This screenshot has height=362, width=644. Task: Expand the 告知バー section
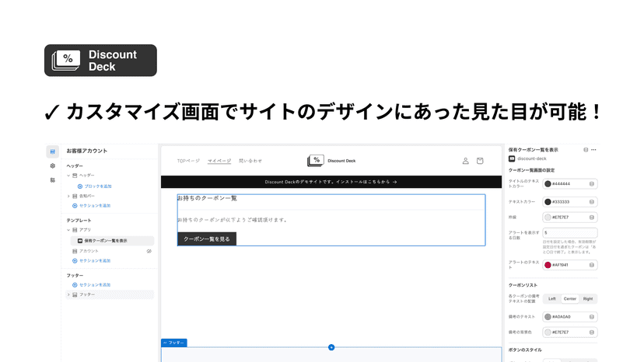pos(68,197)
